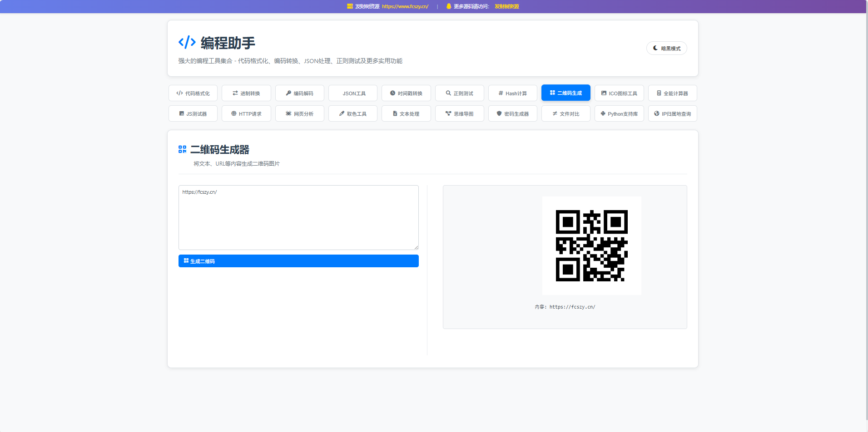
Task: Select the active 二维码生成 tab
Action: tap(566, 93)
